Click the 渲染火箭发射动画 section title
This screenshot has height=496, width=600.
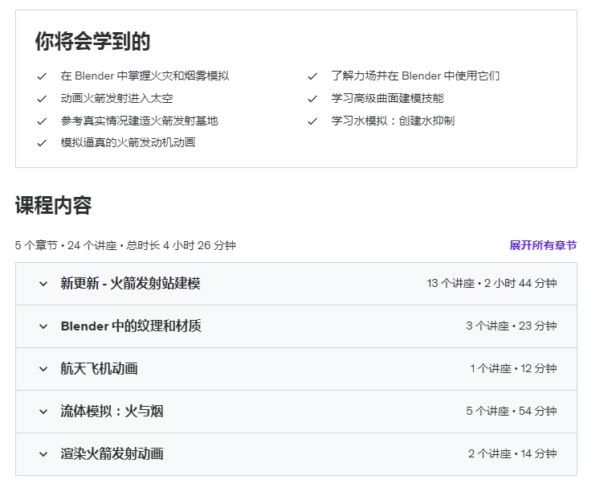pyautogui.click(x=111, y=454)
